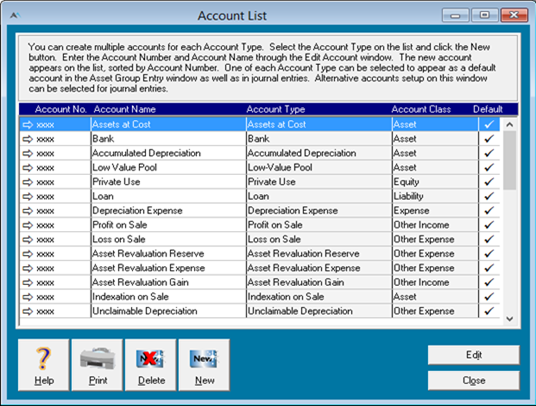Select the Depreciation Expense account row
536x406 pixels.
260,211
